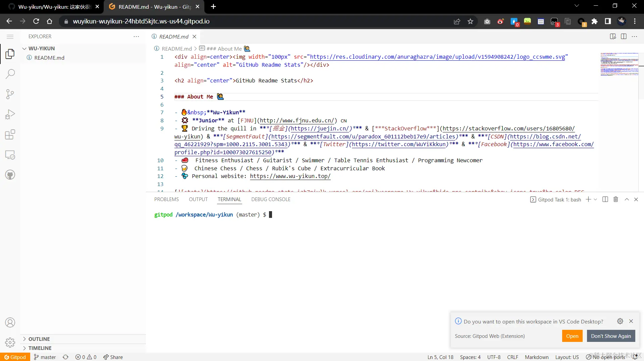
Task: Go to the browser home page
Action: tap(50, 21)
